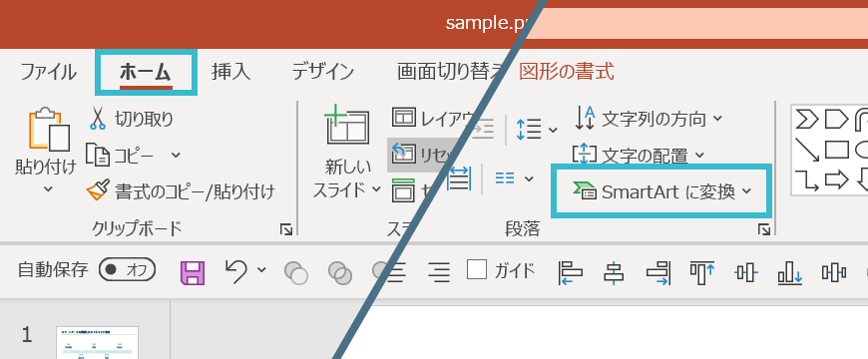Click the align objects bottom icon
Image resolution: width=868 pixels, height=359 pixels.
tap(790, 272)
